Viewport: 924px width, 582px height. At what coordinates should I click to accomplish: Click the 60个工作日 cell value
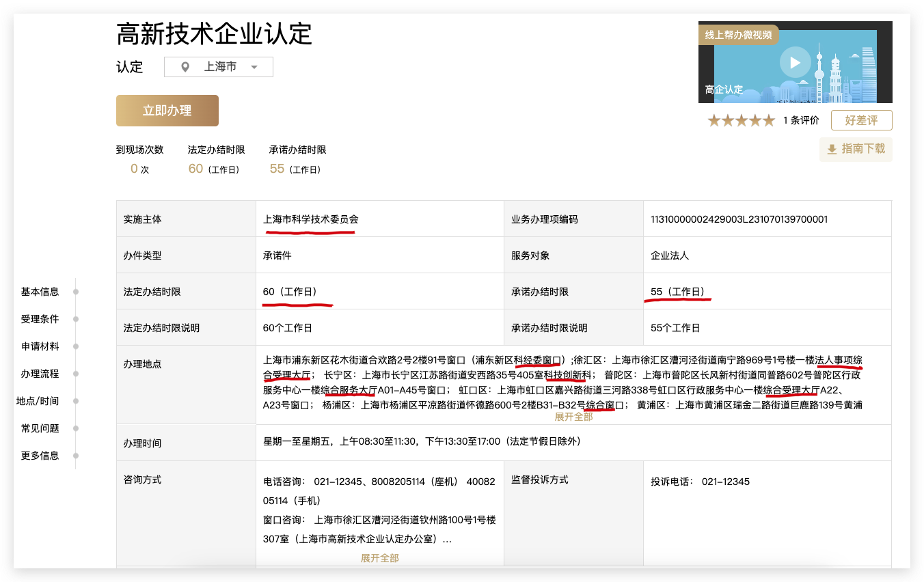288,328
